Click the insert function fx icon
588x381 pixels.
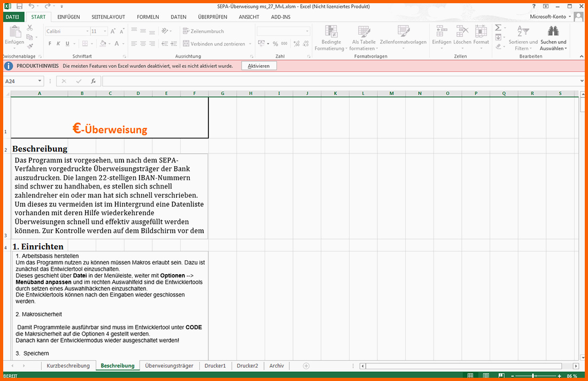(93, 81)
